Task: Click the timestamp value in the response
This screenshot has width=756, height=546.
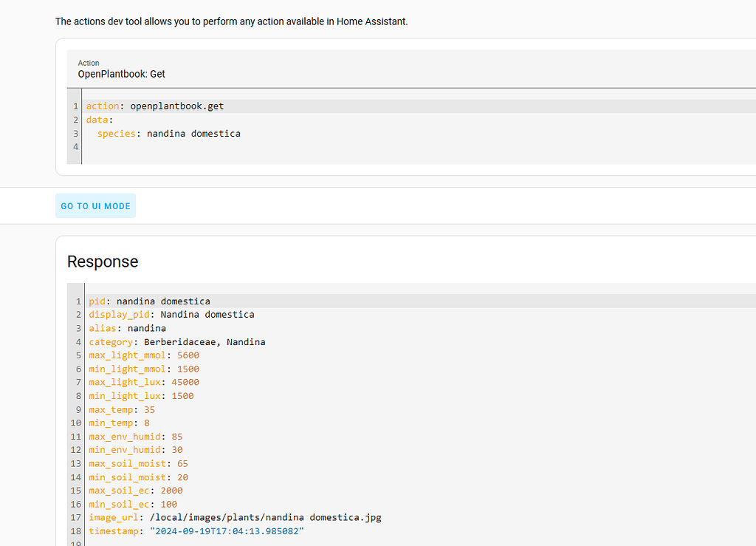Action: pyautogui.click(x=227, y=531)
